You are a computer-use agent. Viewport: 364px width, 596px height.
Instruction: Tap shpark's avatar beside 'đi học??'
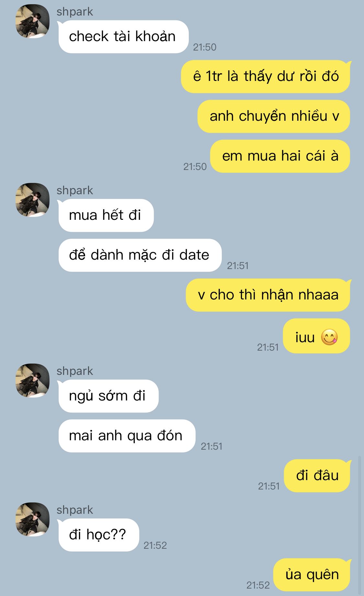[x=32, y=519]
